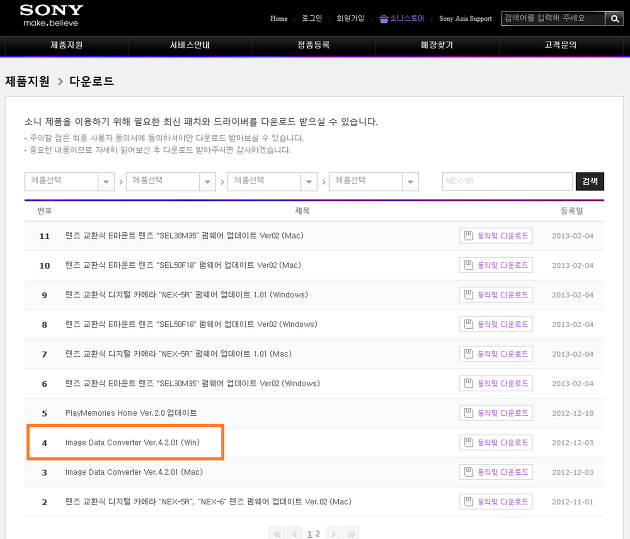
Task: Click 동의및 다운로드 for row 8 SEL50F18 Windows
Action: coord(496,324)
